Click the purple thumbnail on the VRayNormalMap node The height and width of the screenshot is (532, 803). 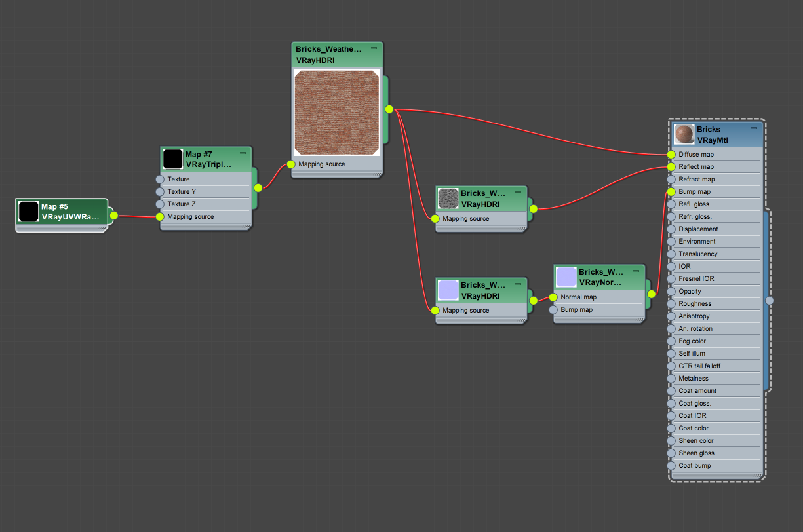[x=565, y=276]
